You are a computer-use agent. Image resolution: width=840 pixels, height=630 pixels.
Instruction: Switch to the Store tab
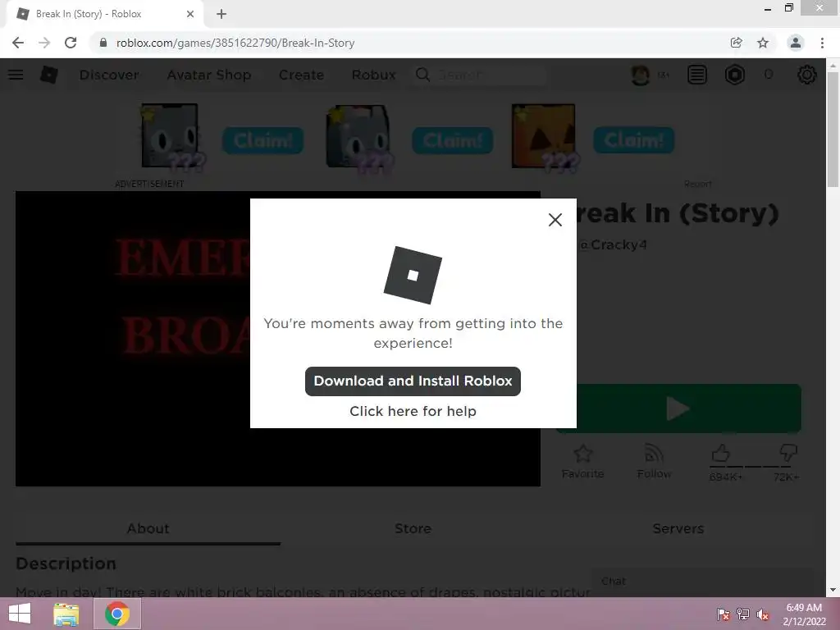click(x=413, y=529)
